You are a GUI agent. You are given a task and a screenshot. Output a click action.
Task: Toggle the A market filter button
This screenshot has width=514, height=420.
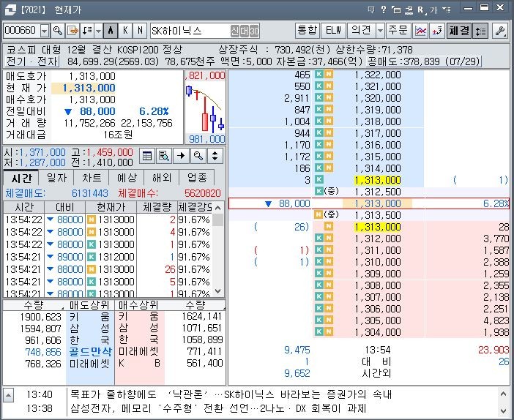[x=111, y=31]
